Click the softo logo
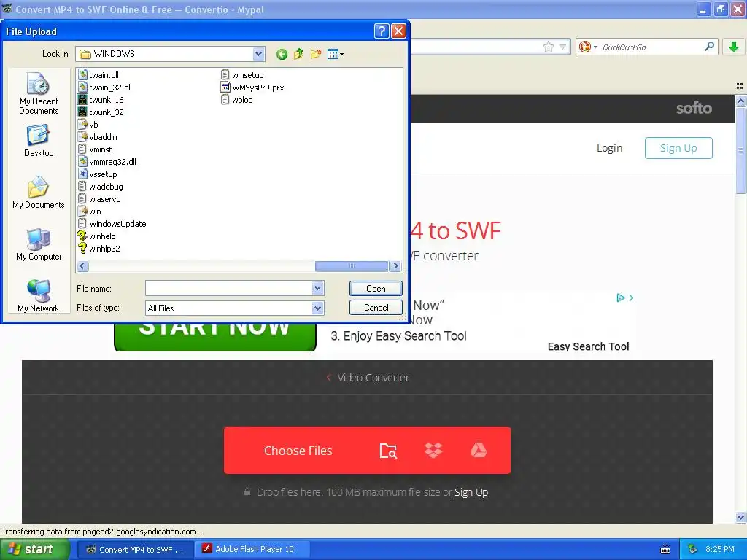Image resolution: width=747 pixels, height=560 pixels. [x=694, y=108]
